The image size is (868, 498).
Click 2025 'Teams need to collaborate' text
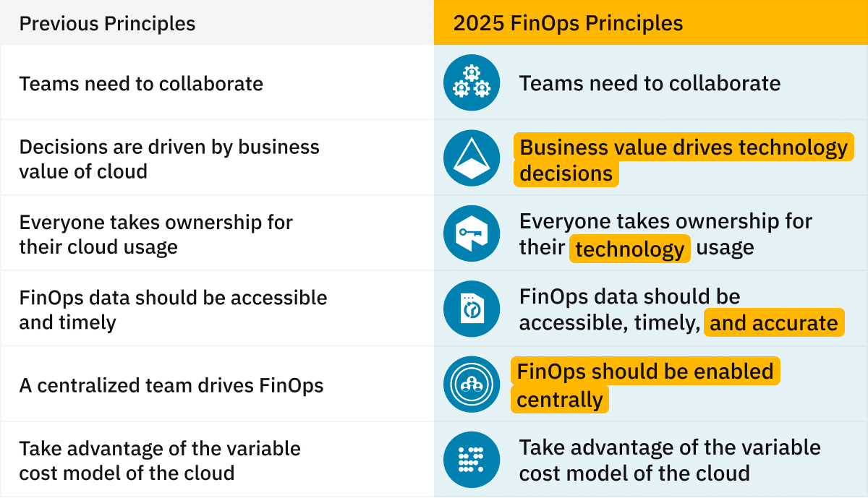coord(650,83)
